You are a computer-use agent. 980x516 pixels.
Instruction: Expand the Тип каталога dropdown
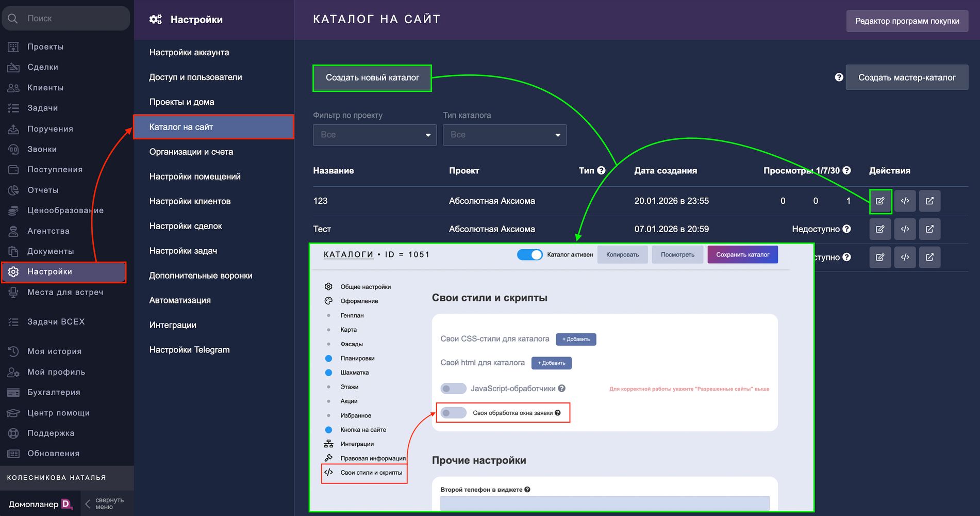(x=504, y=135)
